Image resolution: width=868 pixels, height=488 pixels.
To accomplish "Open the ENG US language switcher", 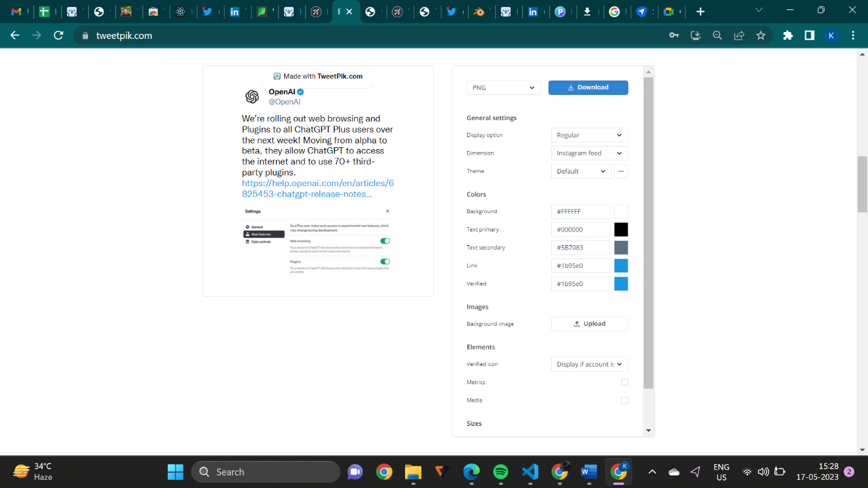I will [721, 472].
